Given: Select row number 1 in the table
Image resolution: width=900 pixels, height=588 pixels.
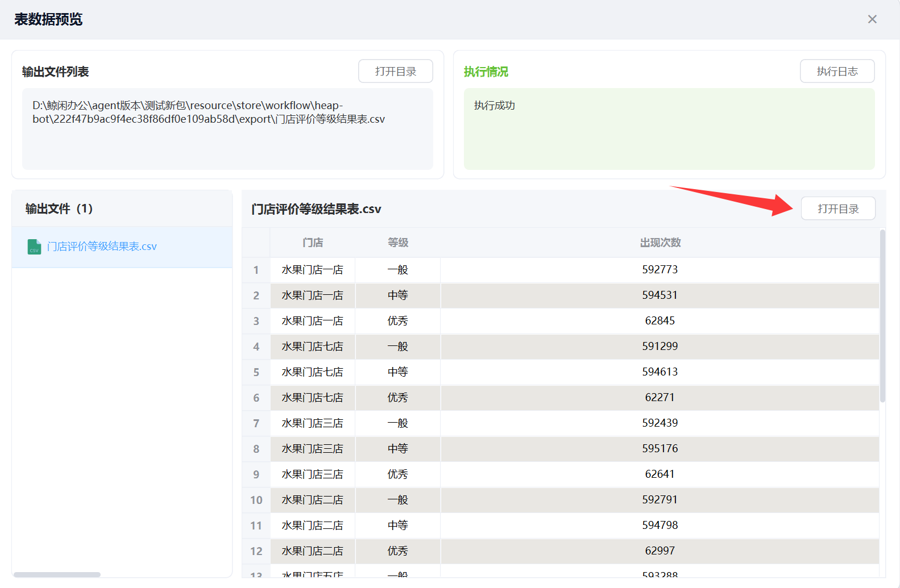Looking at the screenshot, I should pyautogui.click(x=256, y=270).
